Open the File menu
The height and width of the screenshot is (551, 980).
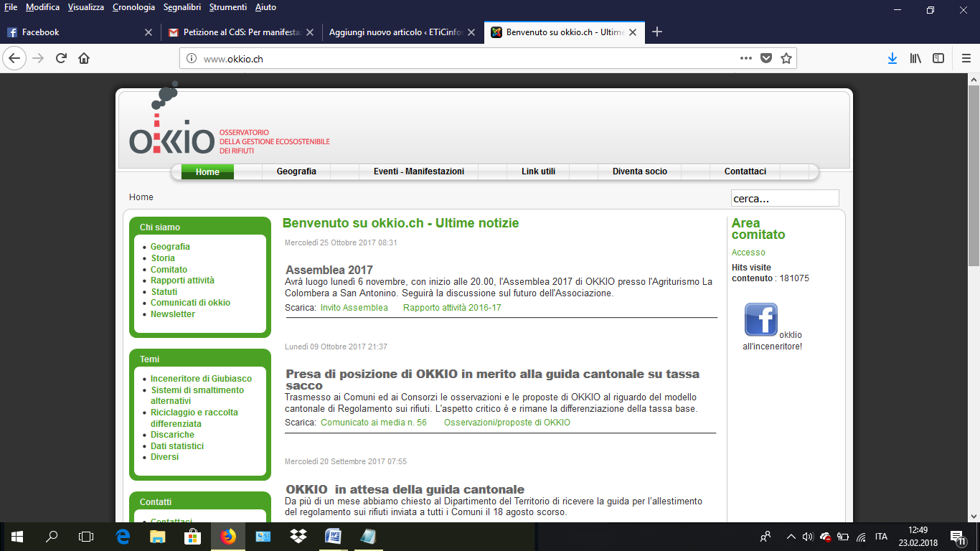(x=11, y=7)
